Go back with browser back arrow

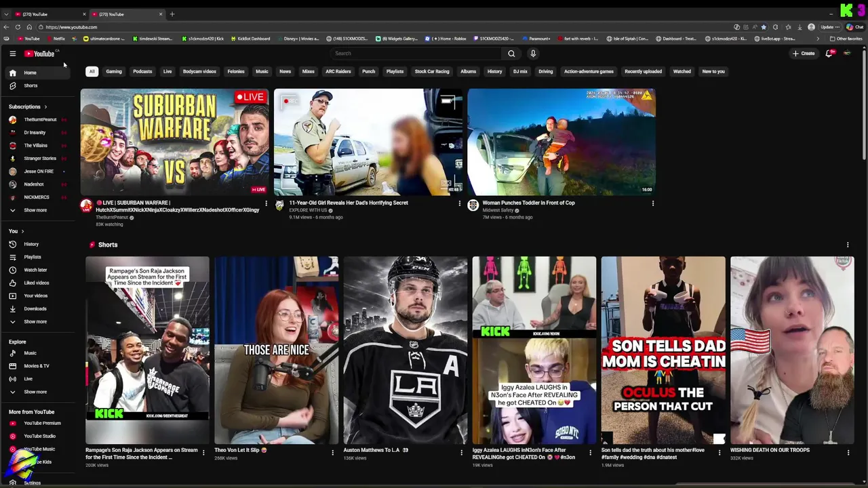coord(6,27)
